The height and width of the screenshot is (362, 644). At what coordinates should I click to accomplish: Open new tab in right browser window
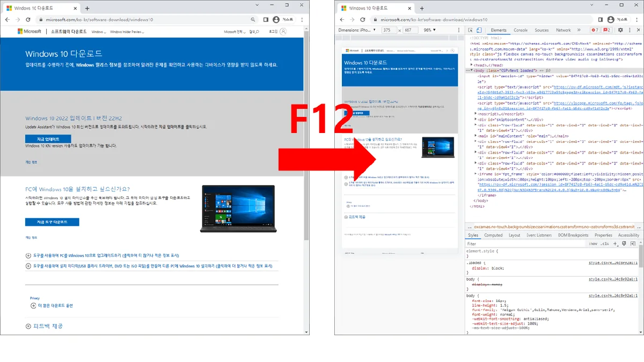point(421,9)
